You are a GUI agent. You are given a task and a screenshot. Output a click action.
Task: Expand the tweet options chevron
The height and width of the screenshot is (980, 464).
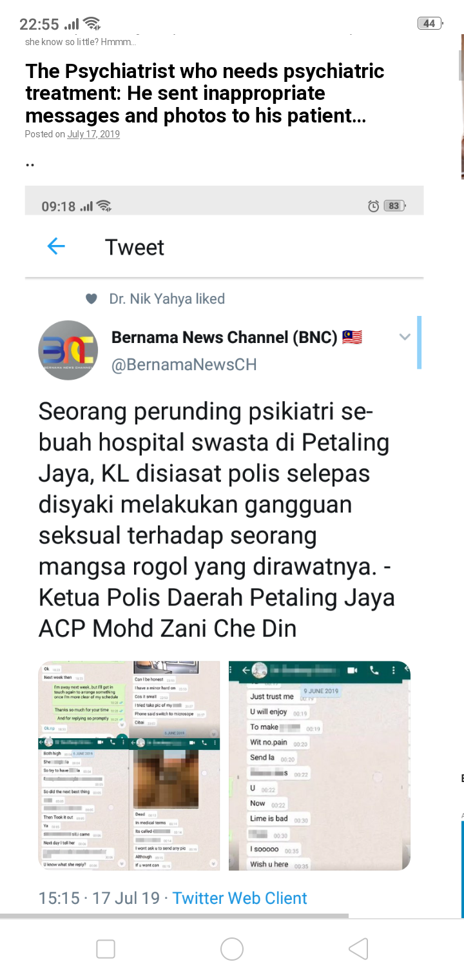[405, 337]
